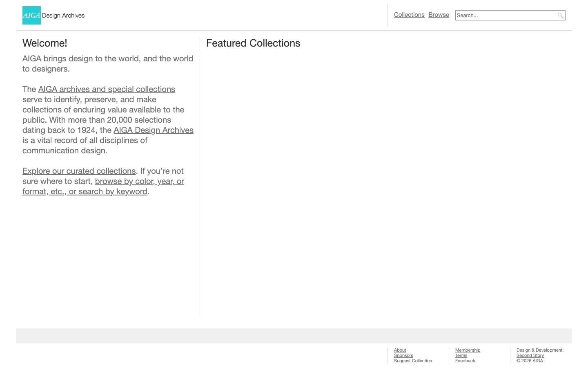Click the Featured Collections heading
The width and height of the screenshot is (588, 368).
pos(253,43)
